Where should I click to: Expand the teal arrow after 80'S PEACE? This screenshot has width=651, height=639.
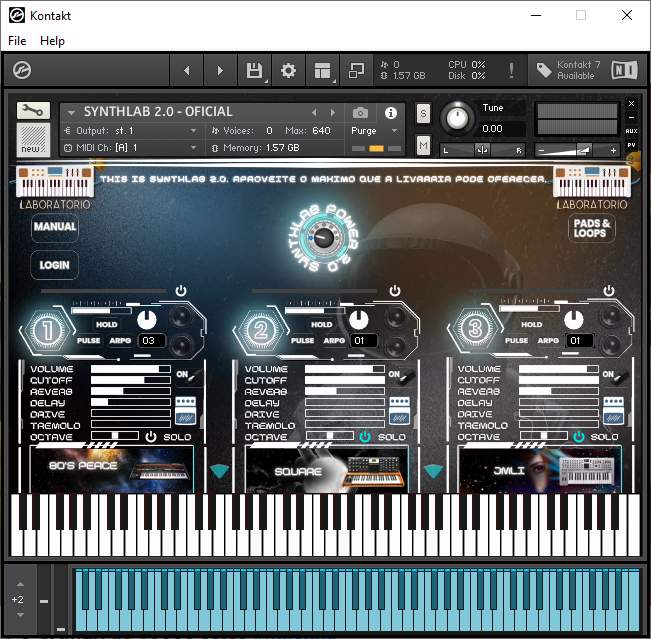[219, 471]
